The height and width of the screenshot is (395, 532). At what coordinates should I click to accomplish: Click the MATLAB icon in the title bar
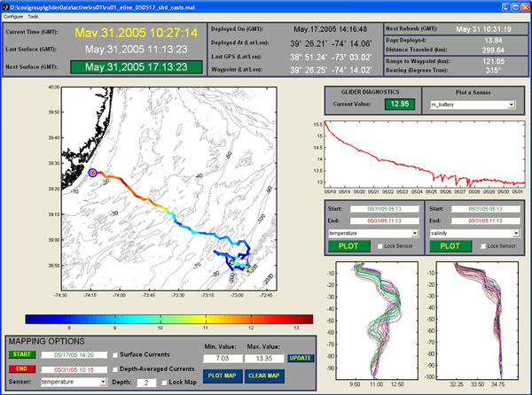coord(5,5)
